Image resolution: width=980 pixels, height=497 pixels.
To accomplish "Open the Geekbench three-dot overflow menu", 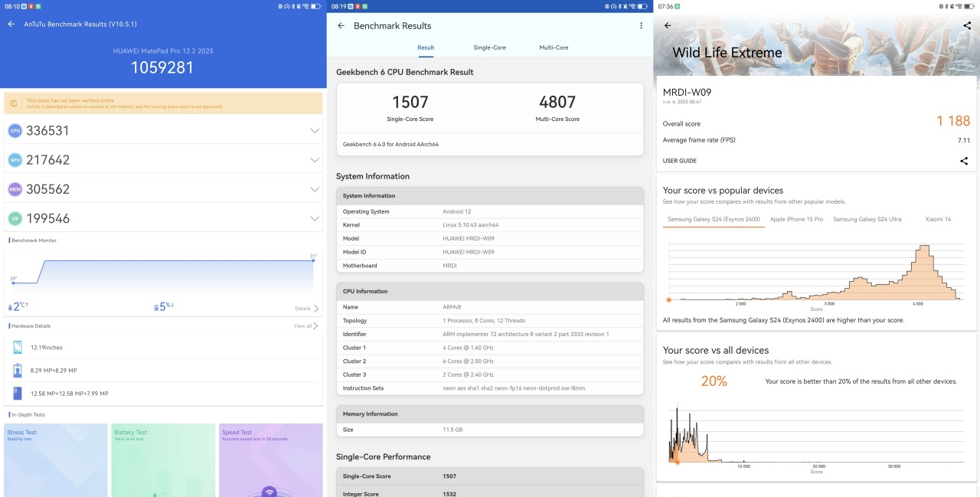I will [x=641, y=25].
